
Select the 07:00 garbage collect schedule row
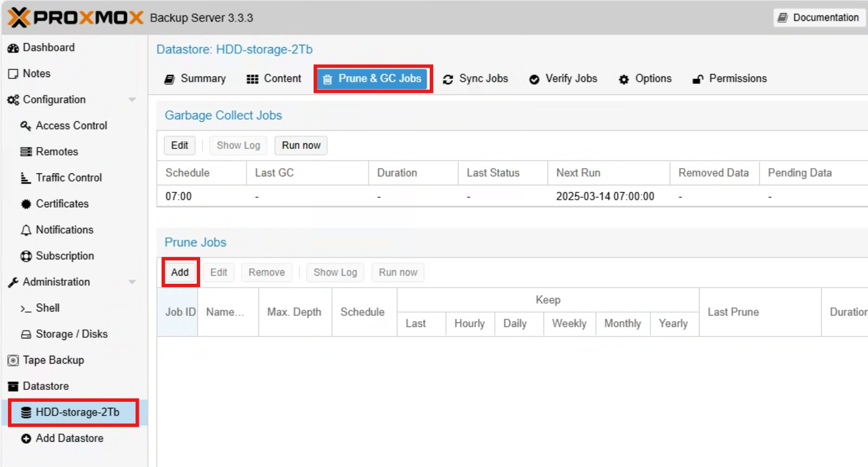coord(512,196)
